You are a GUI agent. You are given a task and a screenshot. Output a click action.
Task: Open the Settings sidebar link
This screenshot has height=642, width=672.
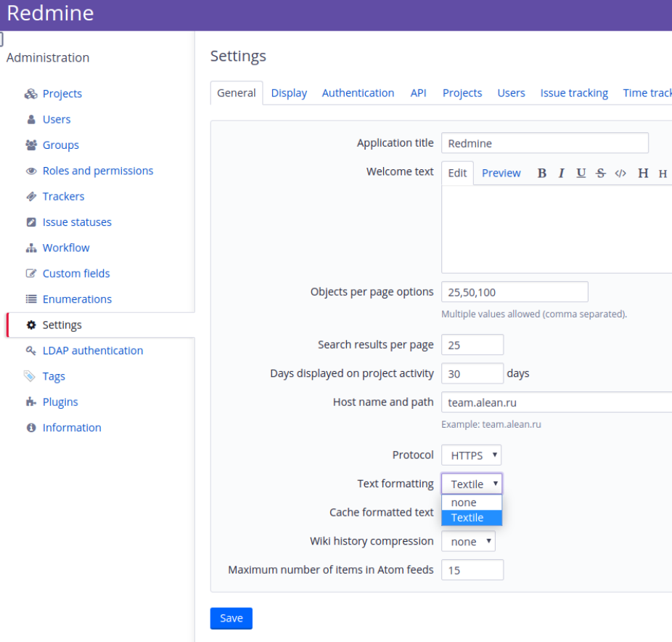tap(62, 325)
